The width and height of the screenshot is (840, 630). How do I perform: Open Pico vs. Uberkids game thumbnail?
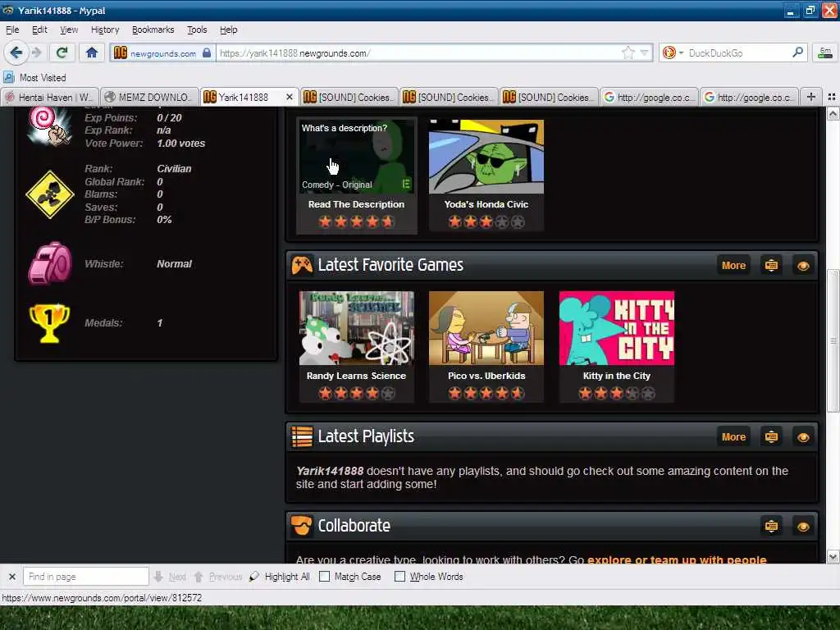(486, 328)
